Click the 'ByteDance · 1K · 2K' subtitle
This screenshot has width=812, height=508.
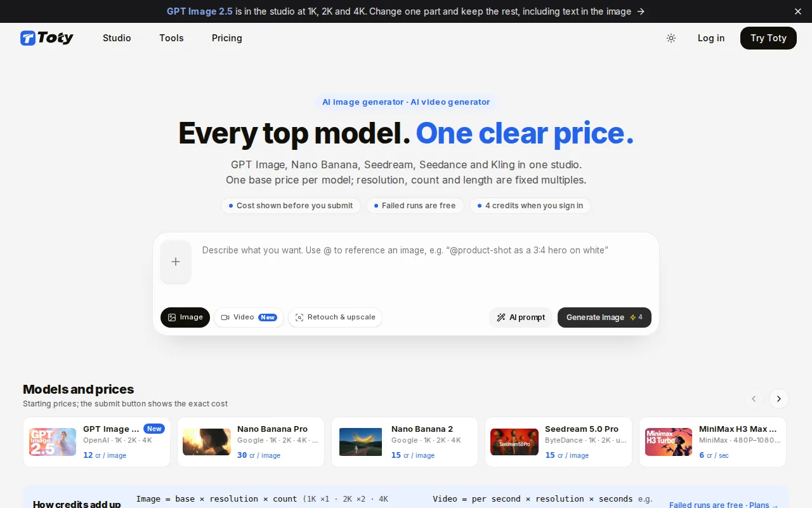pyautogui.click(x=586, y=440)
